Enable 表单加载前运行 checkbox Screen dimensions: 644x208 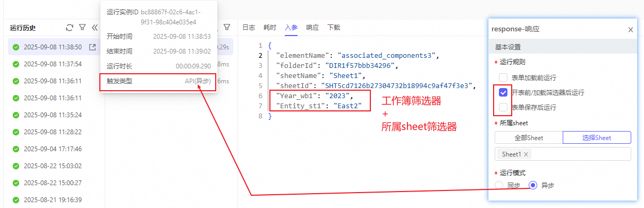503,77
